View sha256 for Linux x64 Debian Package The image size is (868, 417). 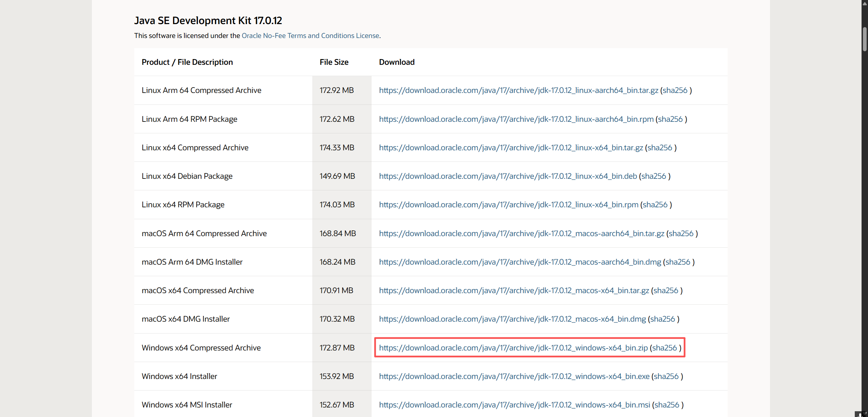(653, 176)
